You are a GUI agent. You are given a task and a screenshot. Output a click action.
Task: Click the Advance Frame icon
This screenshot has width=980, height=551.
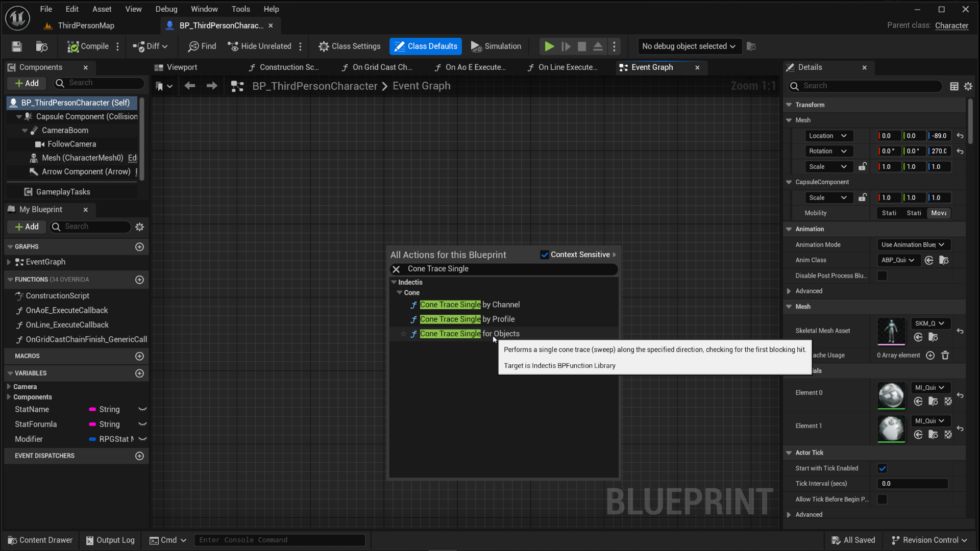coord(566,46)
